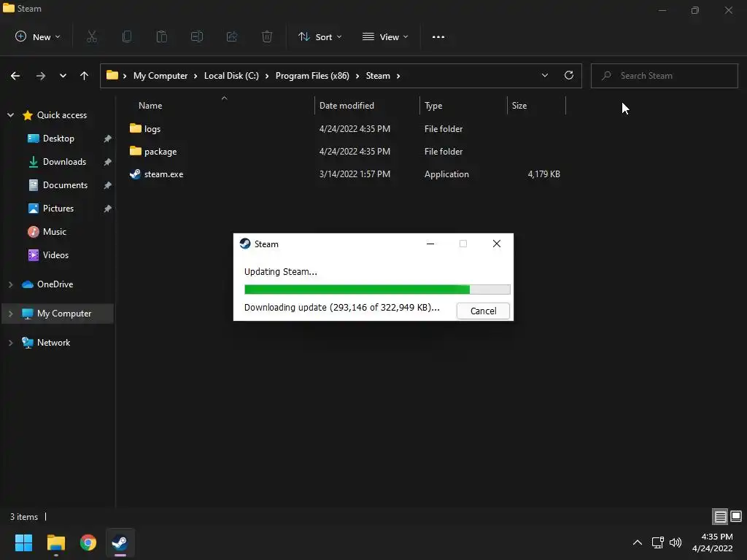Go forward with the right arrow

click(41, 76)
